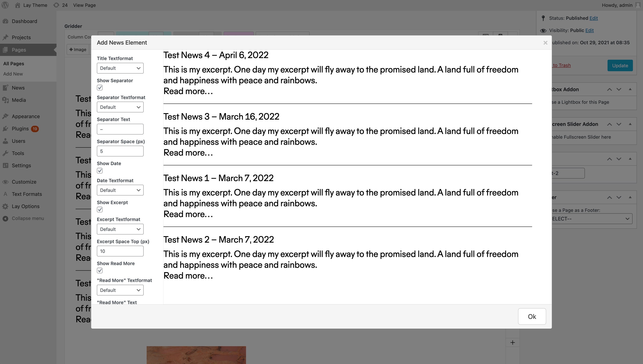Viewport: 643px width, 364px height.
Task: Click the Settings sliders icon
Action: 6,165
